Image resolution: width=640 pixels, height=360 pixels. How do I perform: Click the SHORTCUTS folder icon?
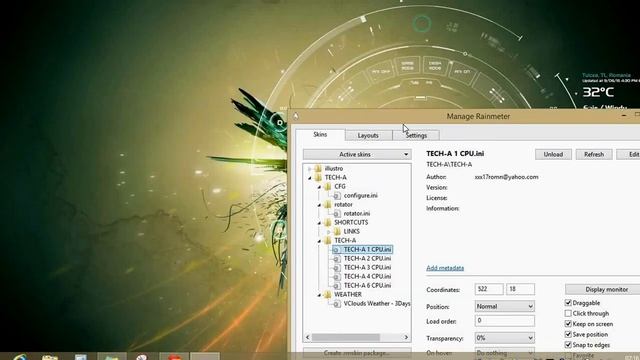click(328, 222)
